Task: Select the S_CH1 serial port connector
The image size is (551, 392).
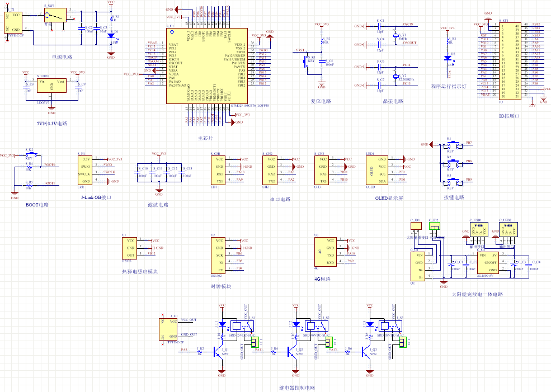Action: (218, 171)
